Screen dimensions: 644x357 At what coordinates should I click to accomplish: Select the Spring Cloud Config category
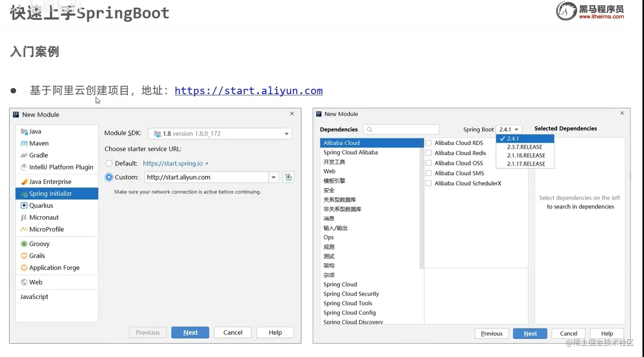pyautogui.click(x=349, y=313)
